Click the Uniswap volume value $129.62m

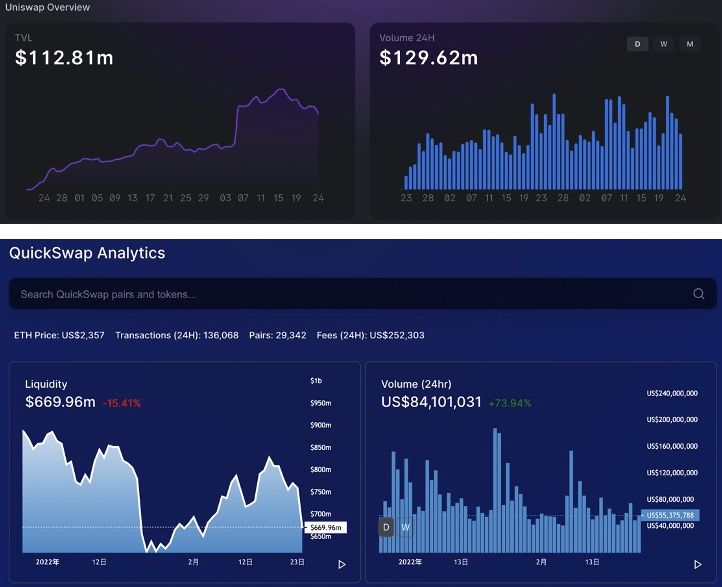[x=429, y=58]
